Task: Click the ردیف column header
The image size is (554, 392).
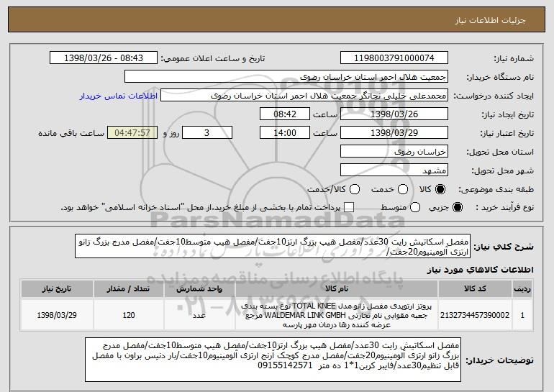Action: pos(522,289)
